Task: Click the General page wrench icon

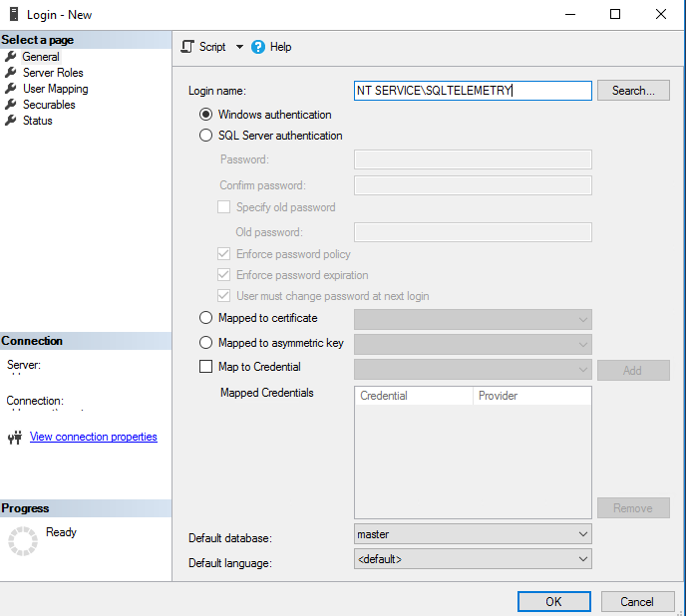Action: tap(11, 57)
